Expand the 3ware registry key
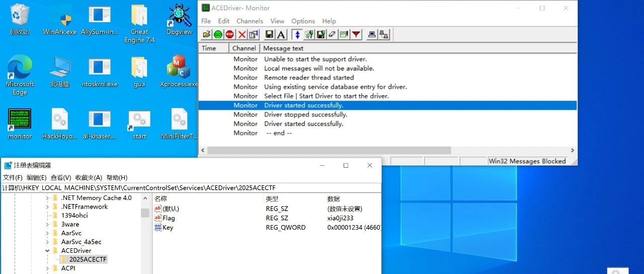 pos(48,224)
